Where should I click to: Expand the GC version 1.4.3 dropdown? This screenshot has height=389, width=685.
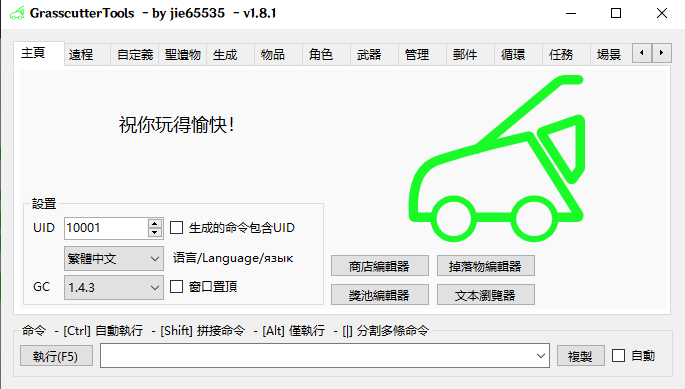114,288
